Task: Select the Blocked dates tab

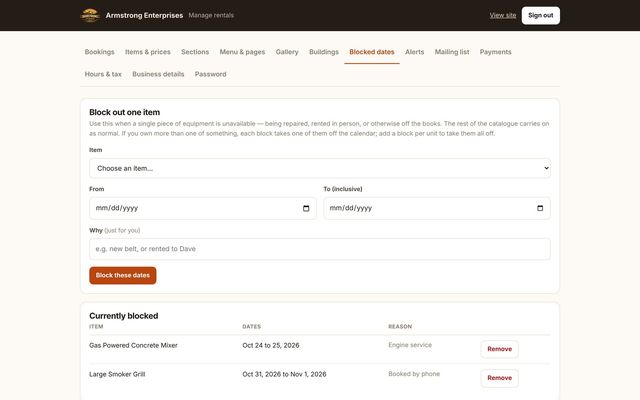Action: tap(372, 52)
